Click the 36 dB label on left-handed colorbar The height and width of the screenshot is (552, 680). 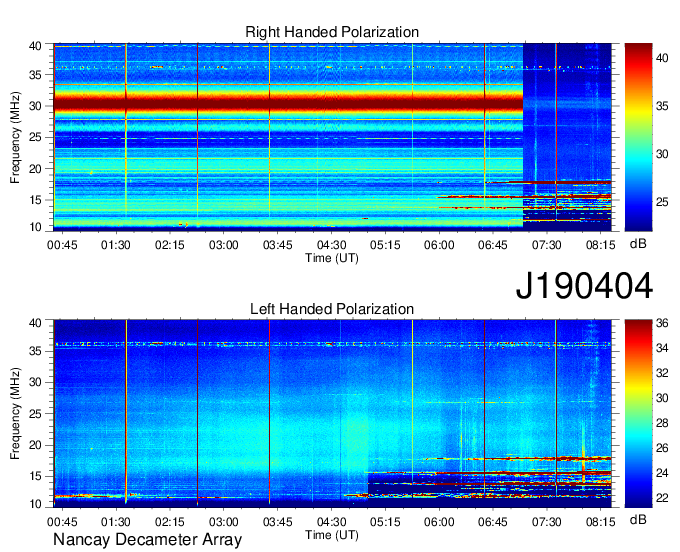click(x=662, y=323)
